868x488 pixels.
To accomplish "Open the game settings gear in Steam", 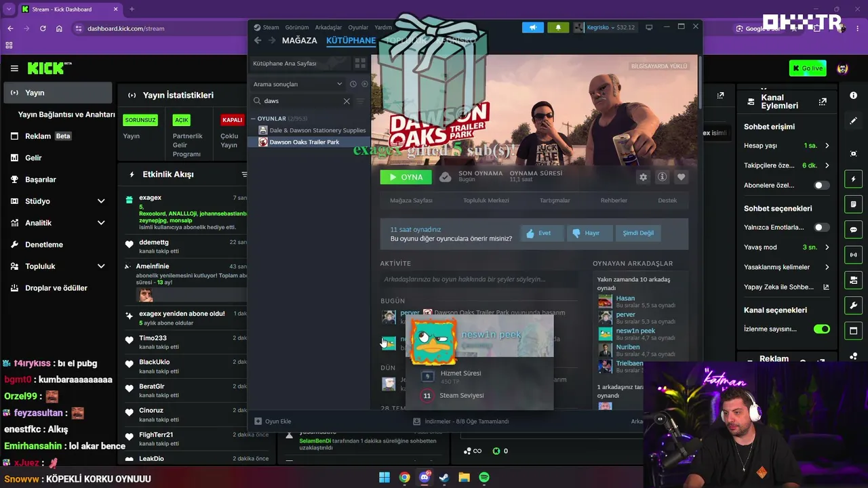I will tap(643, 177).
